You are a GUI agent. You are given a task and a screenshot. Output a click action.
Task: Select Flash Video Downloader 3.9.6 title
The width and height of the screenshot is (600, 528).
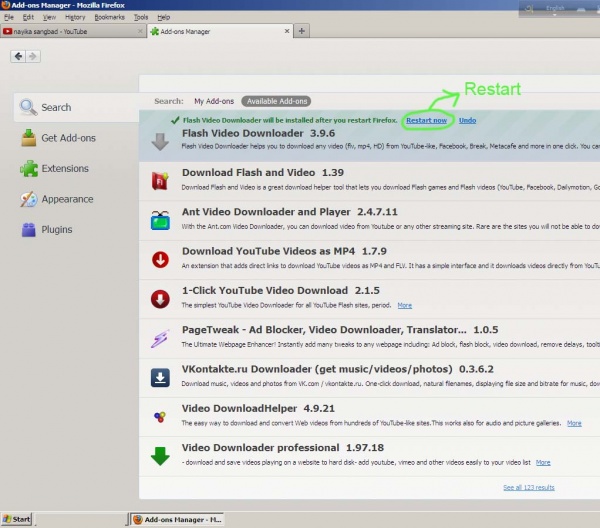point(258,133)
